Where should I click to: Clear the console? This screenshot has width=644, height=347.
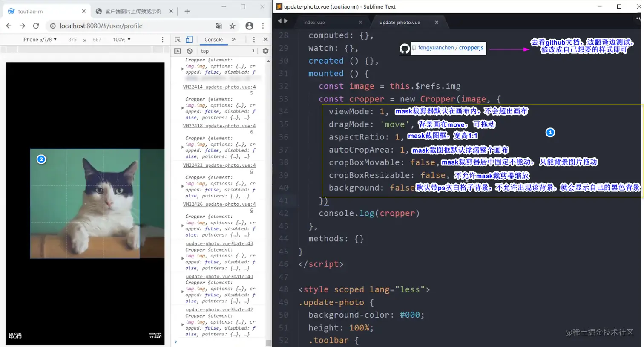point(190,51)
